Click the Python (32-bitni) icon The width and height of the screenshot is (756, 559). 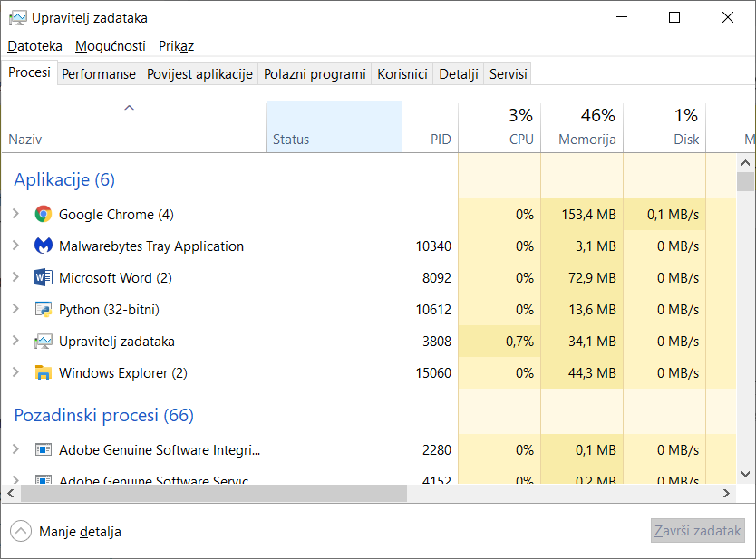pyautogui.click(x=43, y=310)
